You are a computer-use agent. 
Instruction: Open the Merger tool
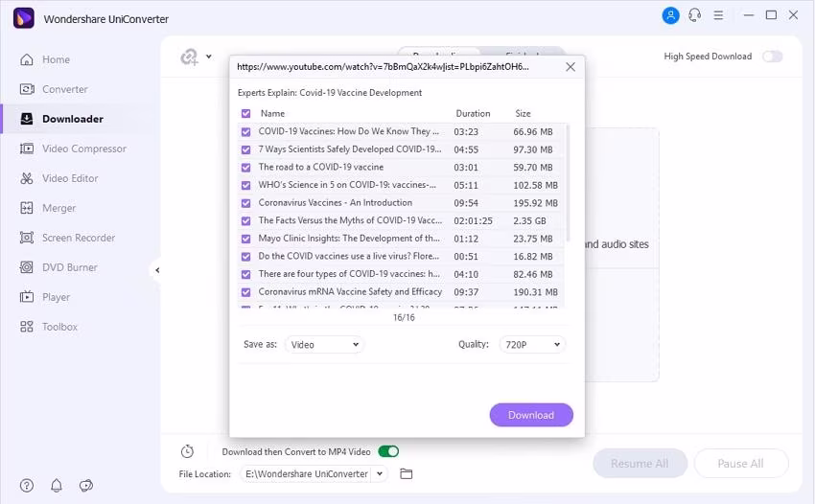(x=58, y=208)
